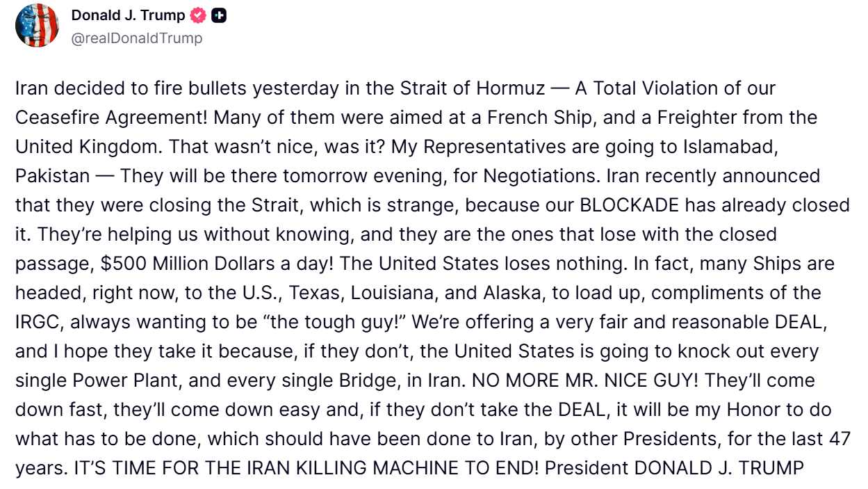This screenshot has width=868, height=489.
Task: Click the @realDonaldTrump handle
Action: click(x=137, y=38)
